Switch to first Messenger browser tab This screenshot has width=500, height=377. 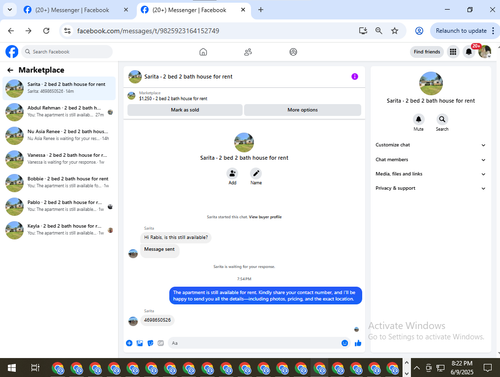(x=75, y=10)
